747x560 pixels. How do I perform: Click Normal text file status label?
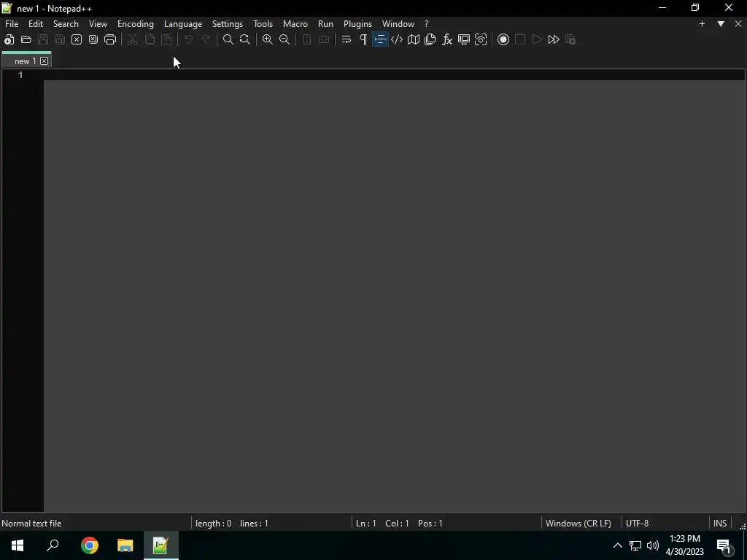[x=31, y=524]
